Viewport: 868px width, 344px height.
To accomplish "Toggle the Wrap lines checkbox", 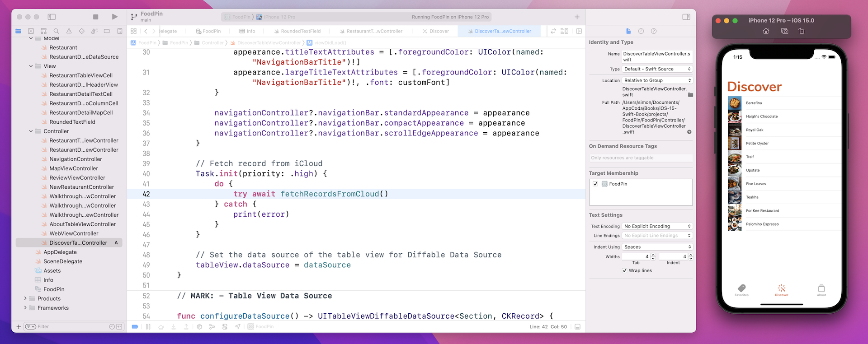I will (x=624, y=270).
